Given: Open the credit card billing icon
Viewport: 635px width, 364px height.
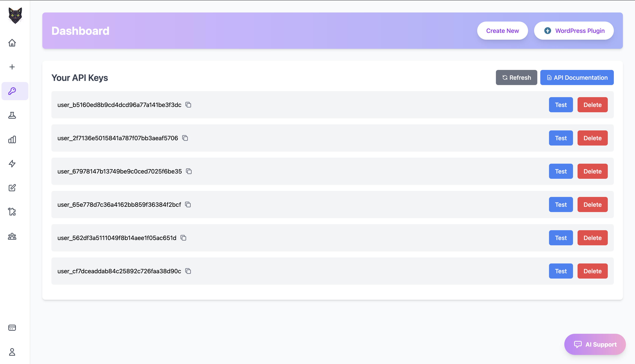Looking at the screenshot, I should pyautogui.click(x=12, y=328).
